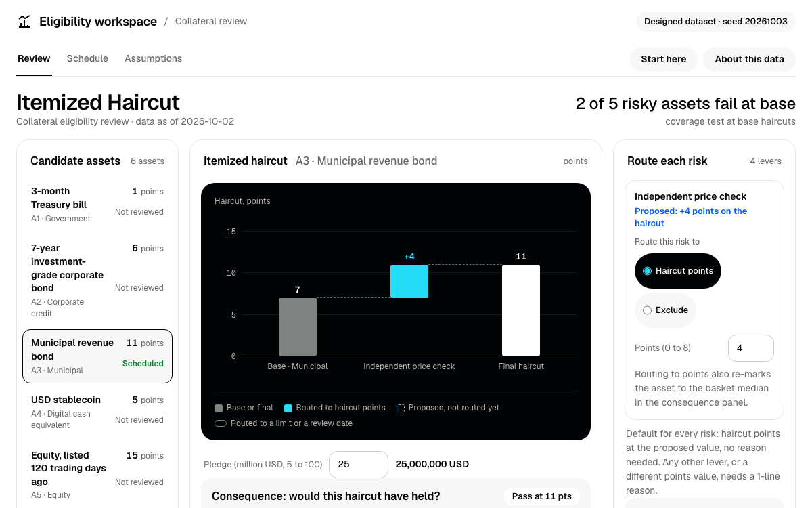Click the cyan Independent price check bar

click(x=409, y=281)
